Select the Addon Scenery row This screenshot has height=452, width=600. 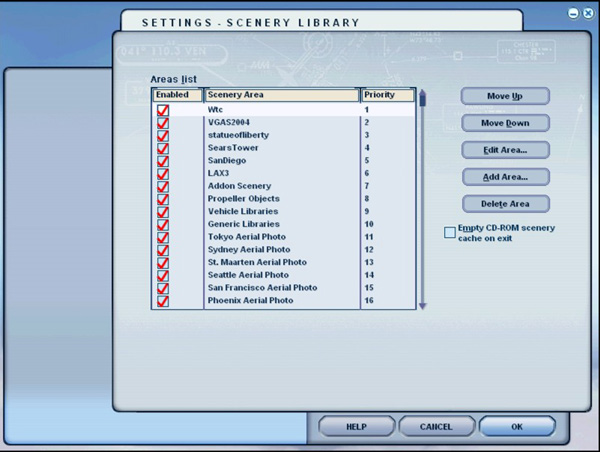tap(284, 186)
